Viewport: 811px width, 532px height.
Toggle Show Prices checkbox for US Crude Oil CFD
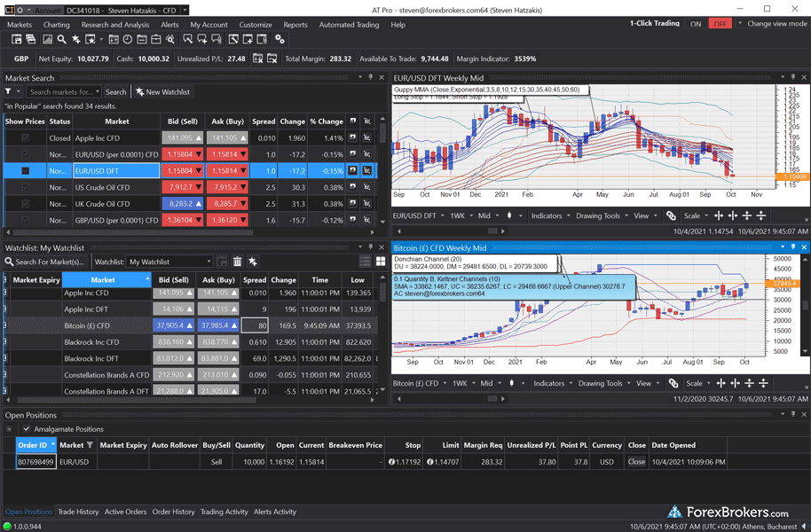coord(26,187)
